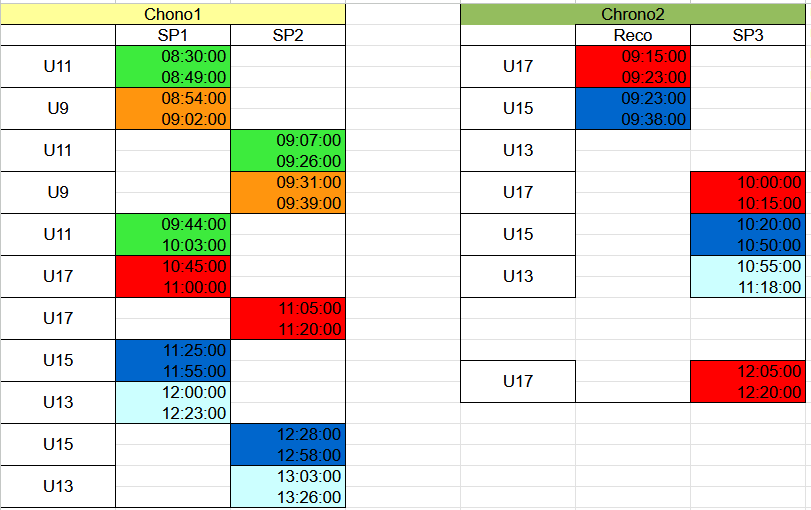The image size is (811, 510).
Task: Select the light blue 12:23:00 cell
Action: 173,413
